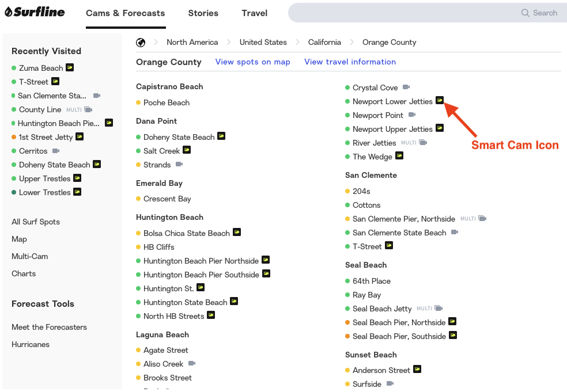
Task: Click the Surfline logo
Action: click(35, 12)
